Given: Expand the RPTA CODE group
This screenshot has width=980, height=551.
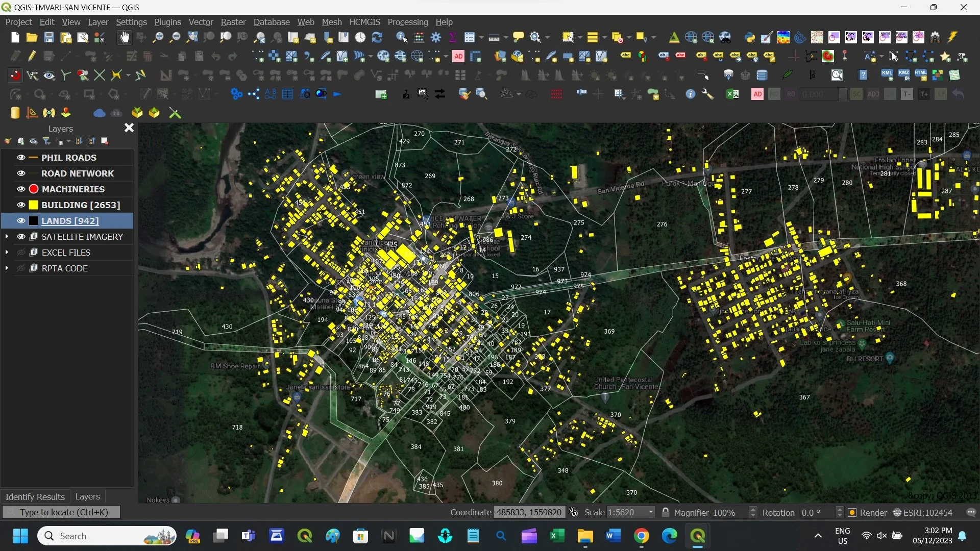Looking at the screenshot, I should pyautogui.click(x=7, y=268).
